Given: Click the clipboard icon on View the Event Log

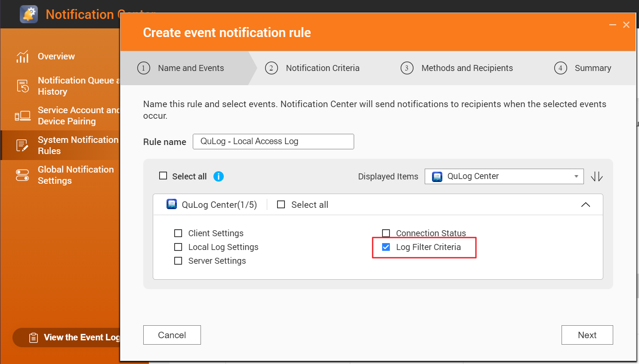Looking at the screenshot, I should coord(34,338).
